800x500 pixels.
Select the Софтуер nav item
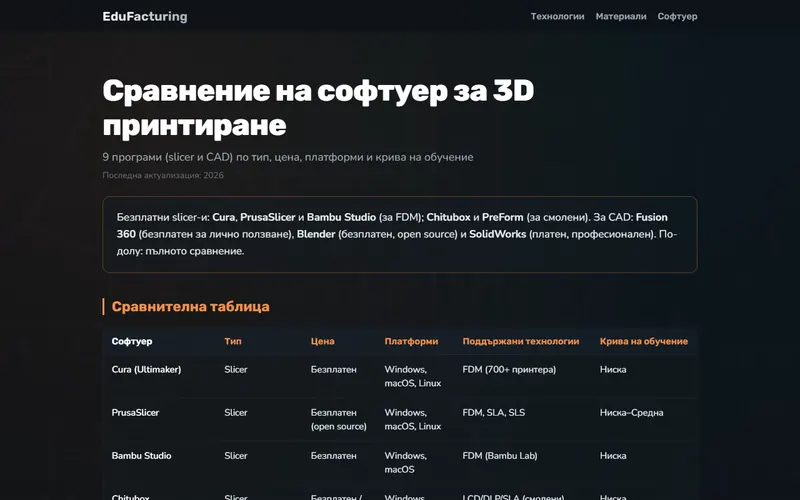coord(677,16)
